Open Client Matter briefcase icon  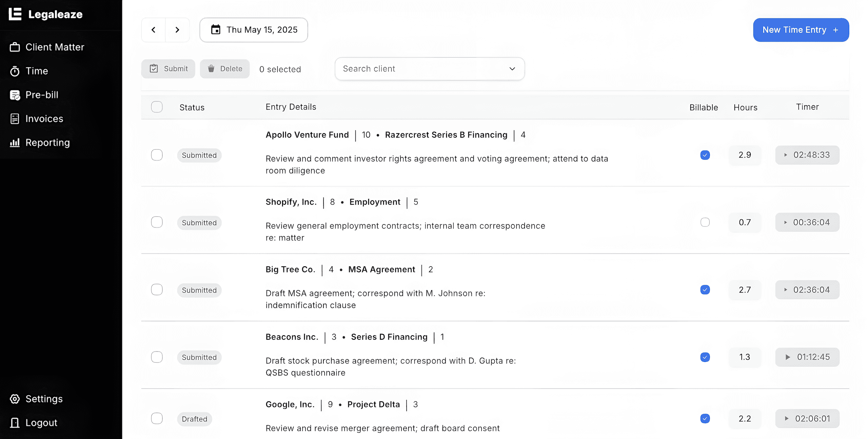(x=15, y=47)
